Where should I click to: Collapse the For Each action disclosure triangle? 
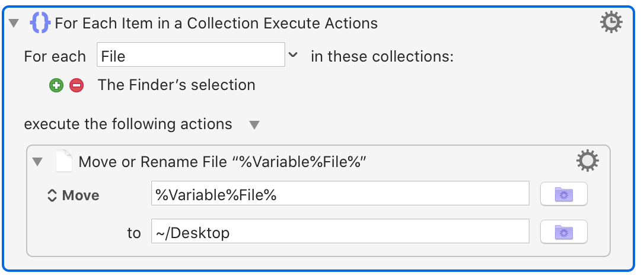coord(14,23)
